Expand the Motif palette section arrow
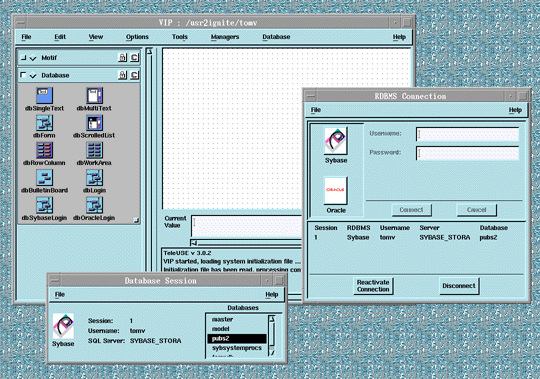This screenshot has width=540, height=379. tap(33, 58)
